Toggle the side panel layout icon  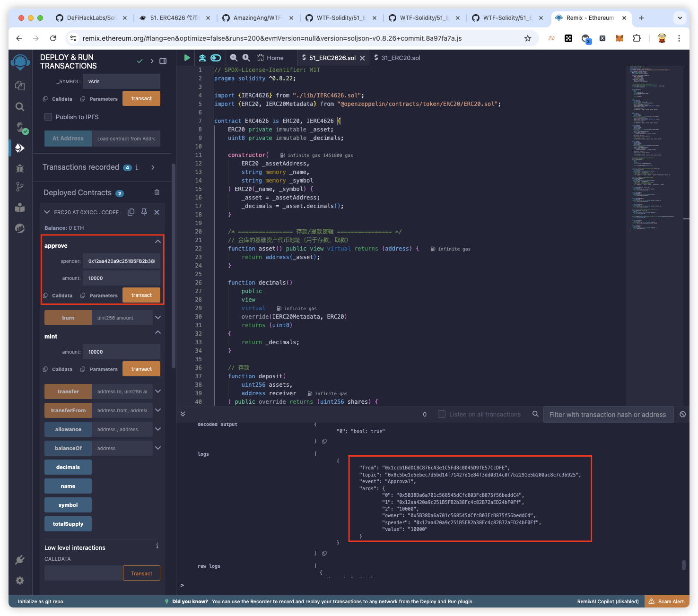(163, 61)
